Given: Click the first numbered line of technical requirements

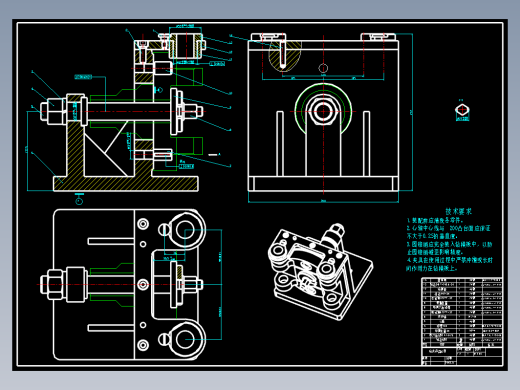Looking at the screenshot, I should click(435, 220).
